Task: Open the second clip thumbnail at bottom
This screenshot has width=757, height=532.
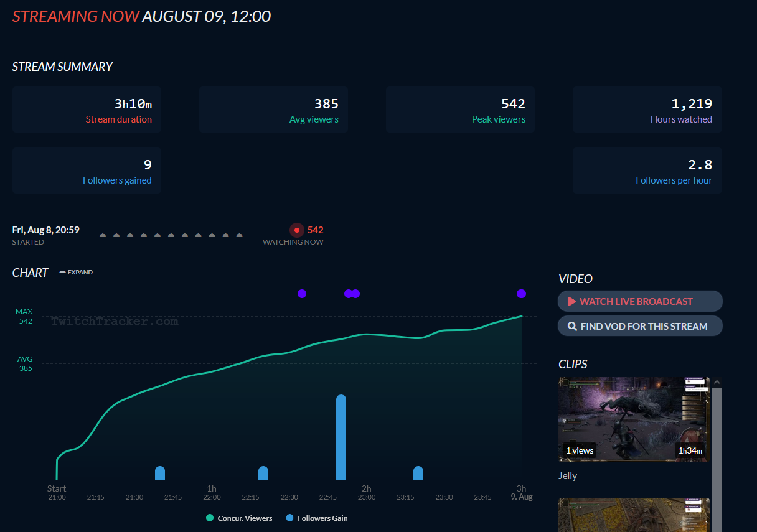Action: (x=634, y=515)
